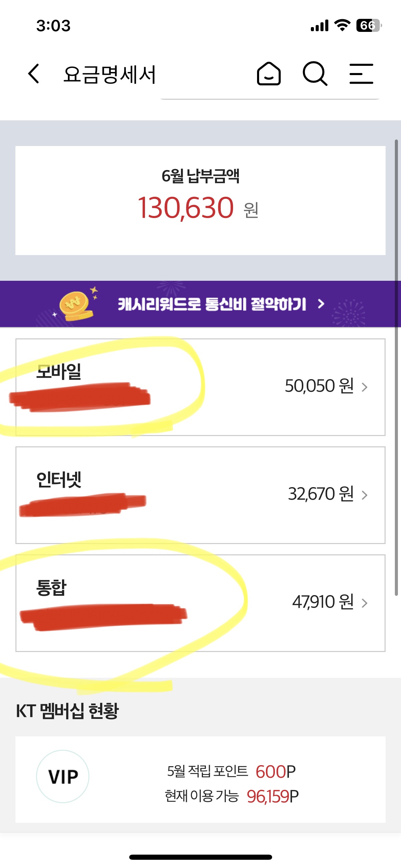The image size is (401, 868).
Task: Tap the VIP membership badge
Action: coord(63,776)
